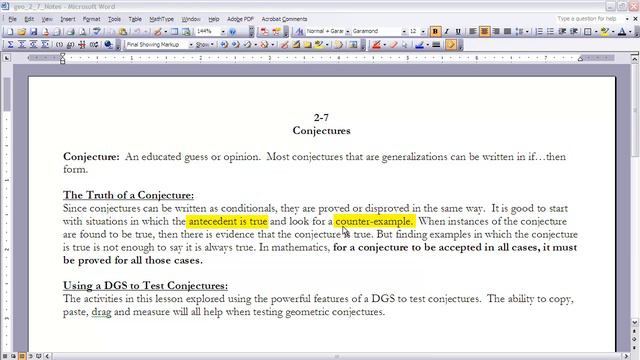Viewport: 640px width, 360px height.
Task: Toggle Italic formatting
Action: [x=447, y=31]
